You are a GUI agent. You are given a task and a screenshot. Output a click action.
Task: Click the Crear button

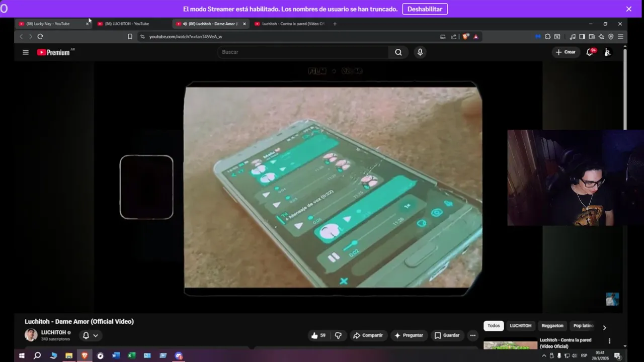click(x=566, y=52)
